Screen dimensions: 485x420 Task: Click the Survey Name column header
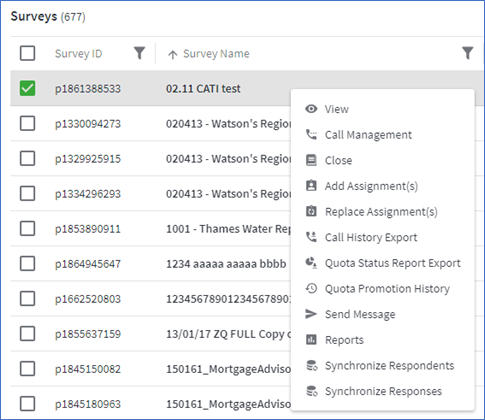[x=216, y=54]
